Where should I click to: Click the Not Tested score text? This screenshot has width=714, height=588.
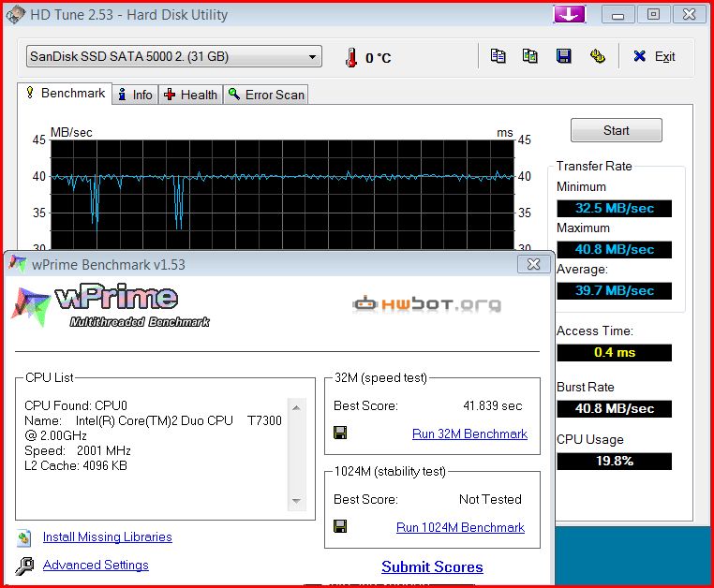coord(490,499)
